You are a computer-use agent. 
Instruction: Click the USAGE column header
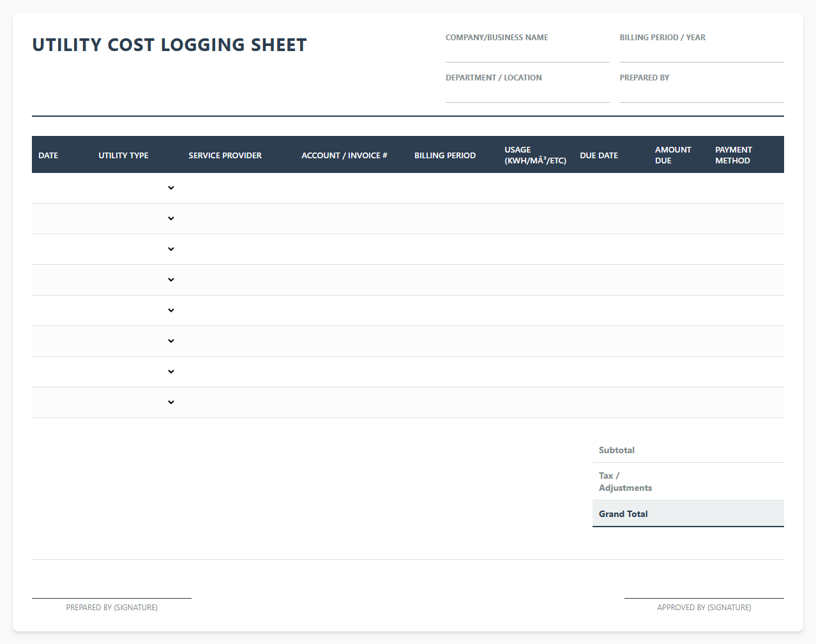coord(536,155)
